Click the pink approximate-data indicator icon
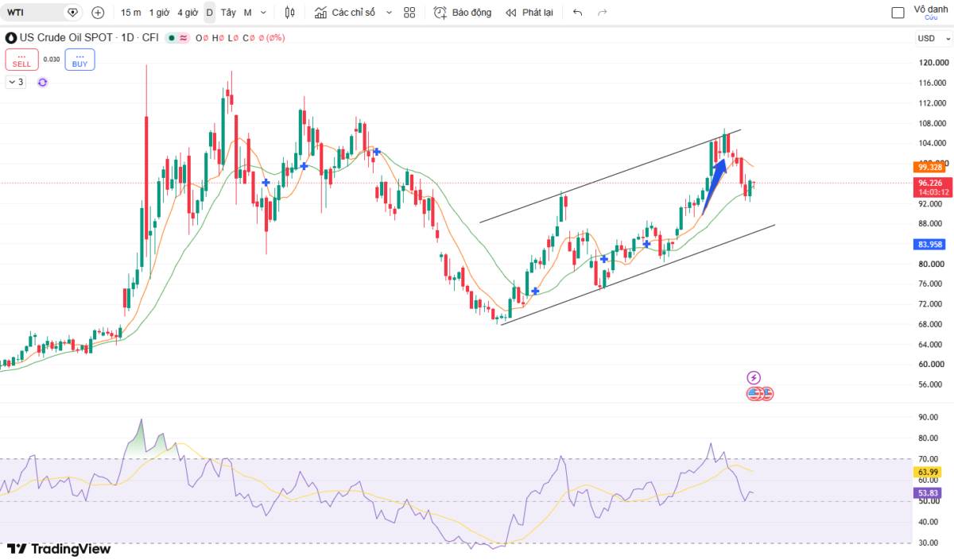The image size is (954, 560). tap(184, 37)
